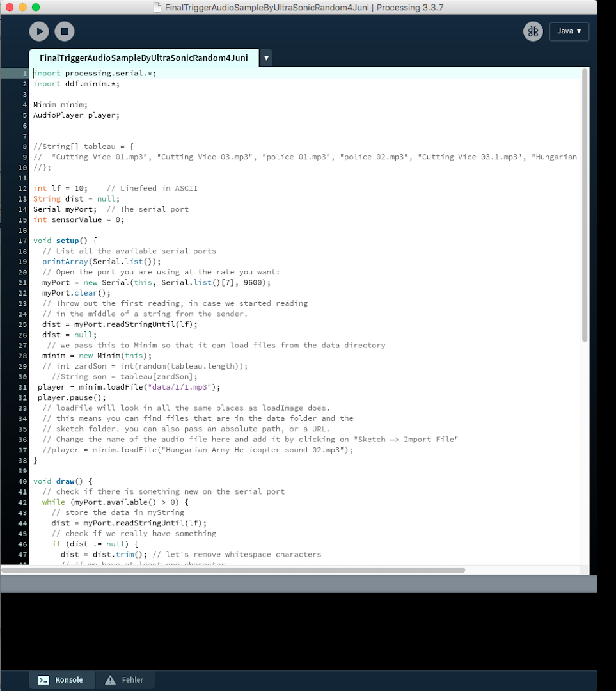Image resolution: width=616 pixels, height=691 pixels.
Task: Click the Fehler warning triangle icon
Action: 110,680
